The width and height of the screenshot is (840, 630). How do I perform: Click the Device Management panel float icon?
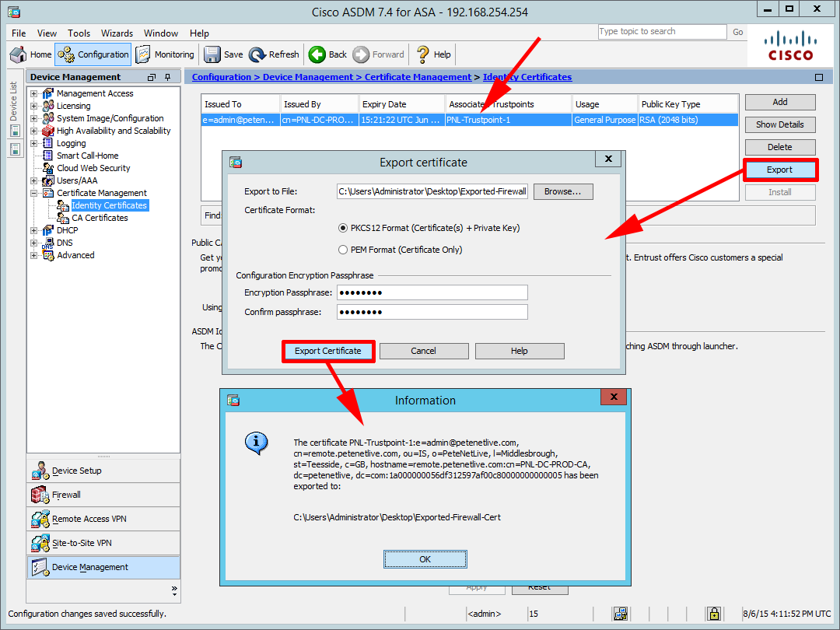[152, 77]
